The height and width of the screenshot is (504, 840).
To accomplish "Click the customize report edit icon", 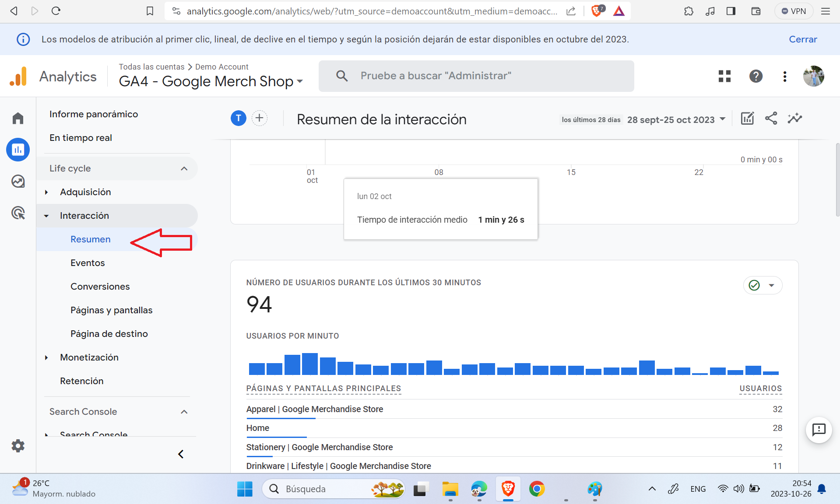I will point(747,118).
